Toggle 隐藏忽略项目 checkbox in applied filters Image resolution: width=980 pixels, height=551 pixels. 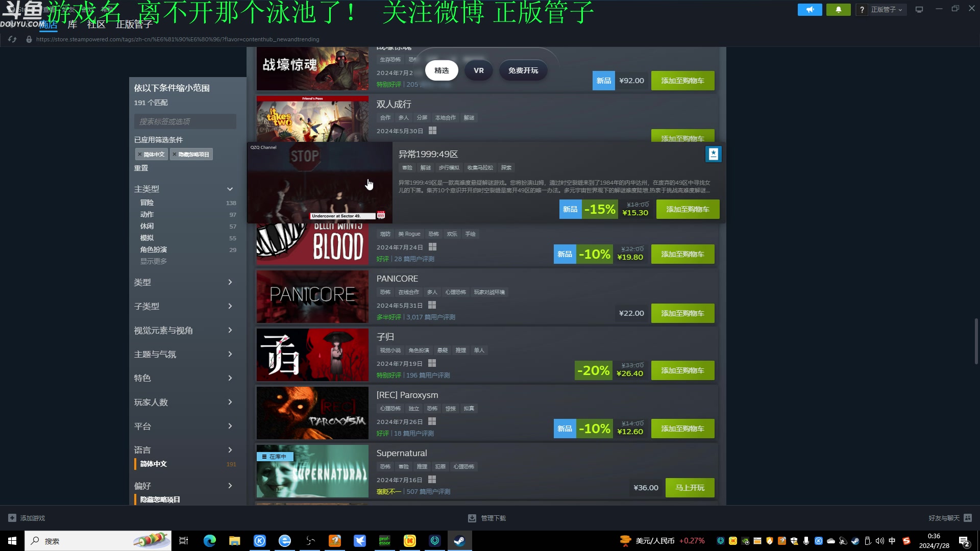pos(191,154)
